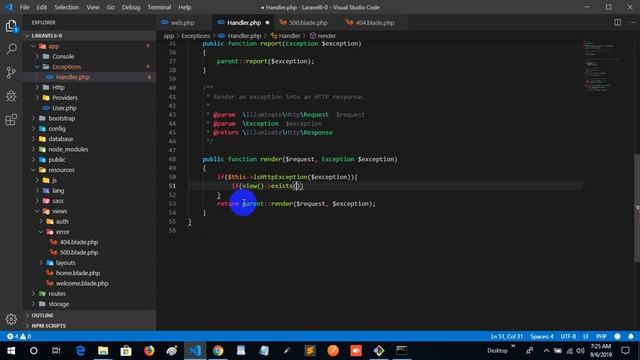Click the UTF-8 encoding status entry

coord(568,336)
